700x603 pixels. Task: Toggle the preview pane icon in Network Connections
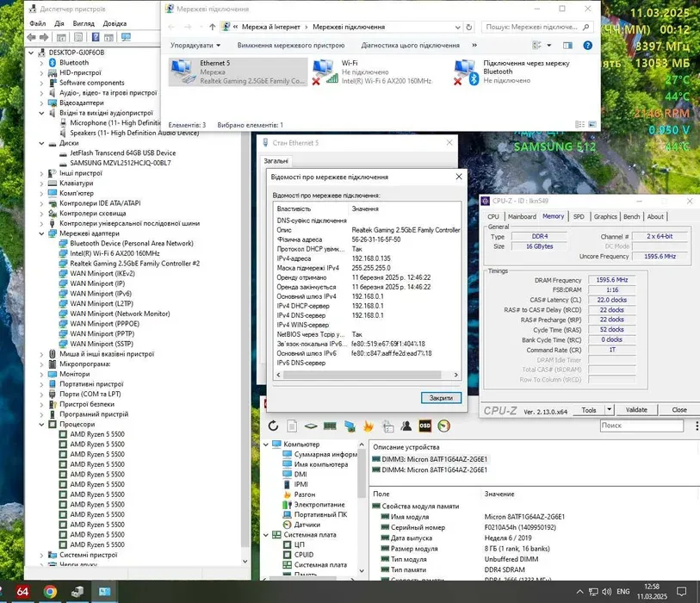(567, 45)
